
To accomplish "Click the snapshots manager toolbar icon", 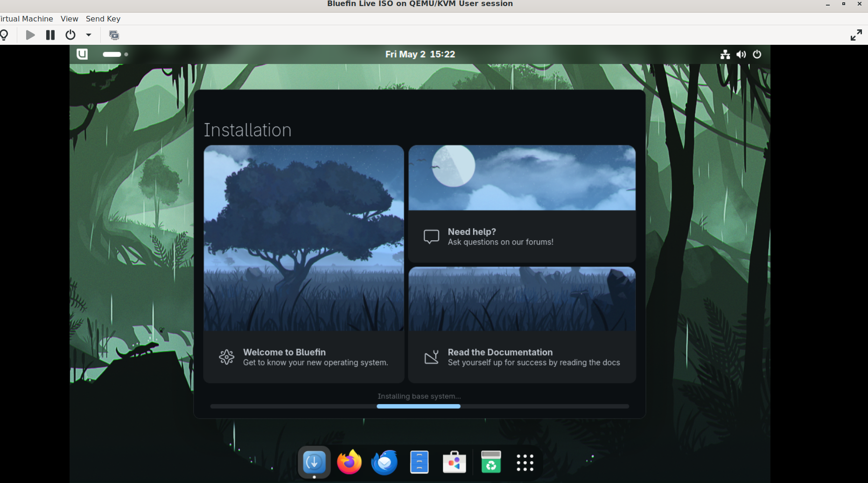I will point(114,35).
